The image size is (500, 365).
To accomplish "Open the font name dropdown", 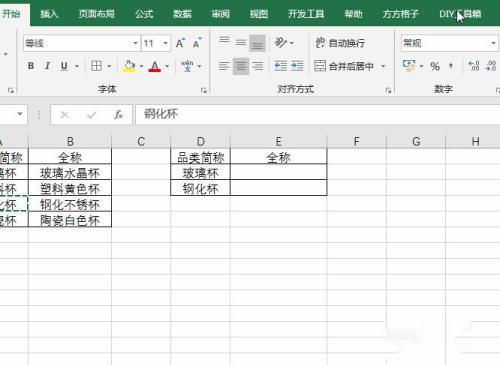I will click(x=135, y=43).
